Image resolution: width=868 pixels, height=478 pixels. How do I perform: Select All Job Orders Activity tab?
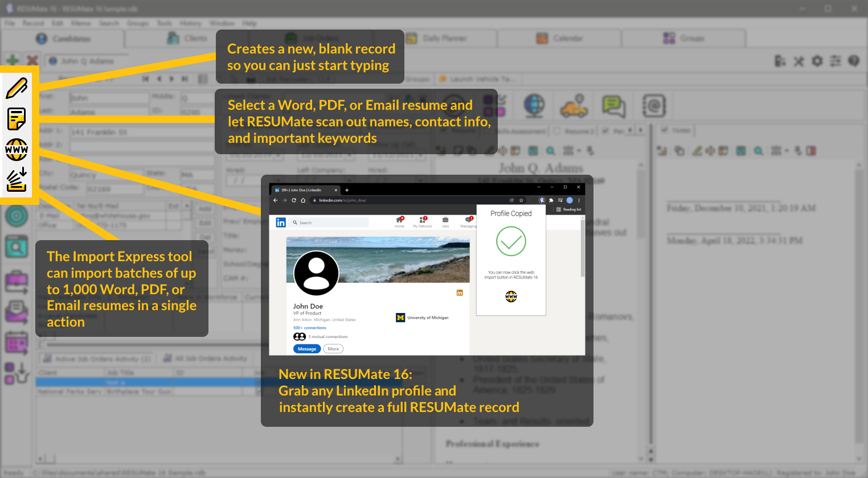pyautogui.click(x=205, y=358)
